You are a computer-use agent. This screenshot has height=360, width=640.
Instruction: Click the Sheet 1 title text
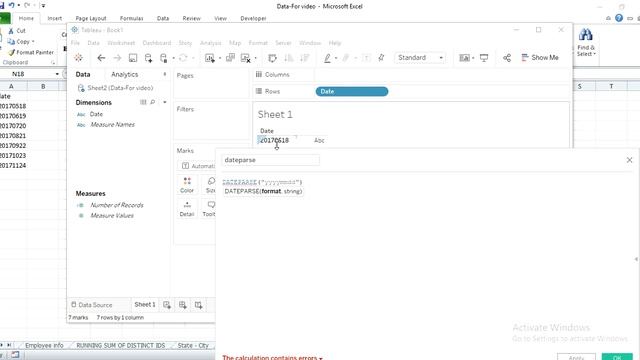click(275, 115)
